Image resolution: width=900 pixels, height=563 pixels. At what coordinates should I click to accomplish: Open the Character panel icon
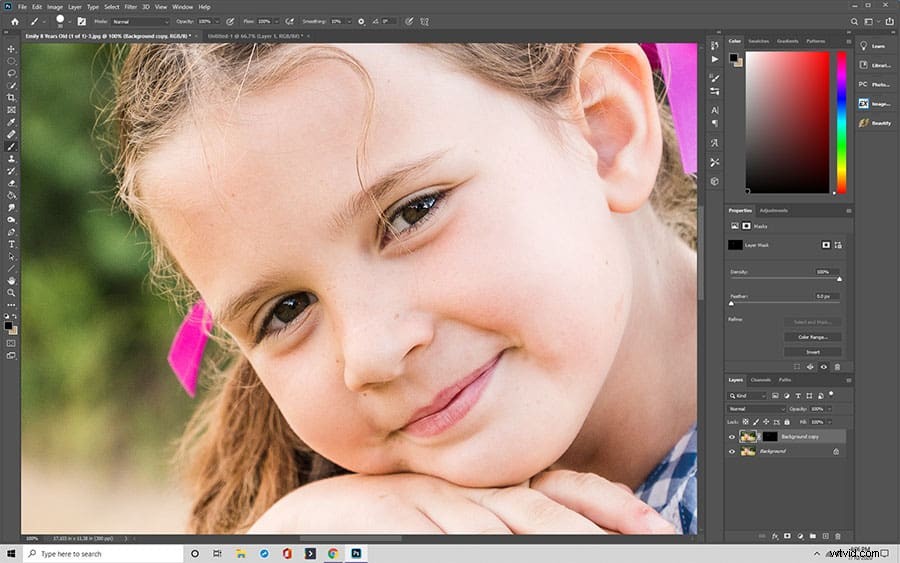click(x=715, y=110)
